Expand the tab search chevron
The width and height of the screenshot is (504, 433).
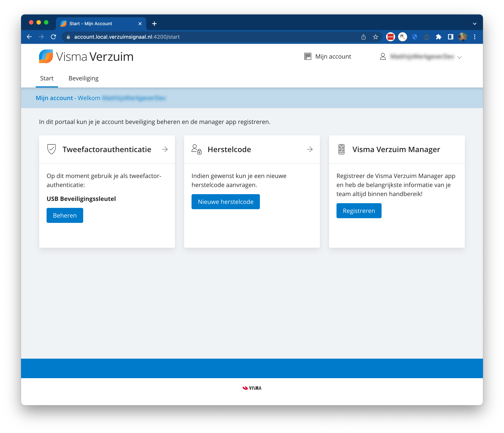(x=475, y=24)
